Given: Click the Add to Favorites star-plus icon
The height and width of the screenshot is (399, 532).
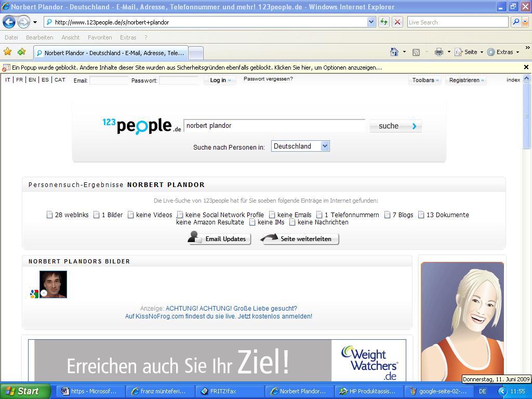Looking at the screenshot, I should (22, 52).
